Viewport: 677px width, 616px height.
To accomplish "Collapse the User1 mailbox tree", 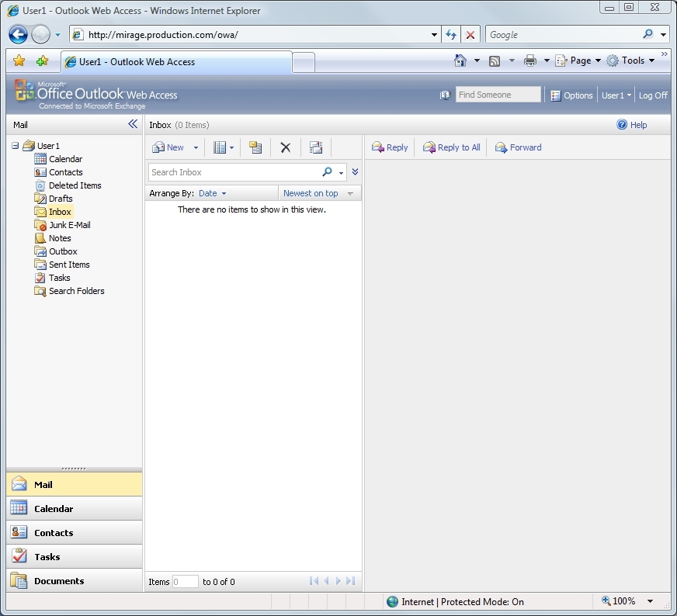I will 16,146.
